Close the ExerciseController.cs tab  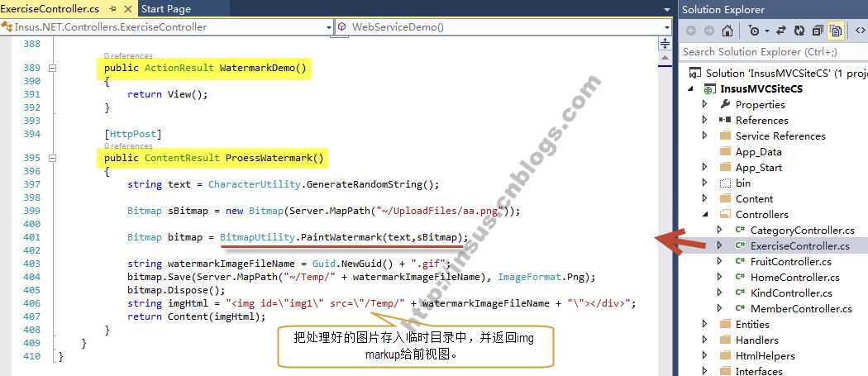(128, 9)
